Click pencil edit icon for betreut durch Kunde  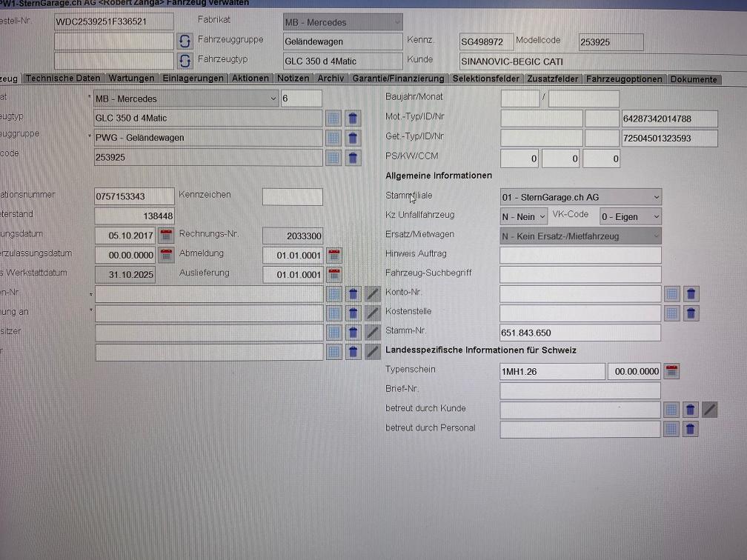tap(710, 410)
